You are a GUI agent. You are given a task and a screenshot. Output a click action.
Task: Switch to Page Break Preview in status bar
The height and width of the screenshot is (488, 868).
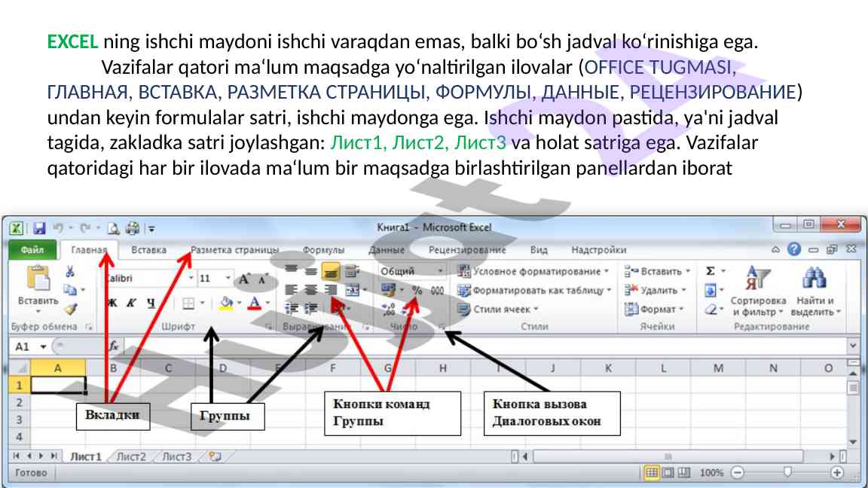coord(684,472)
